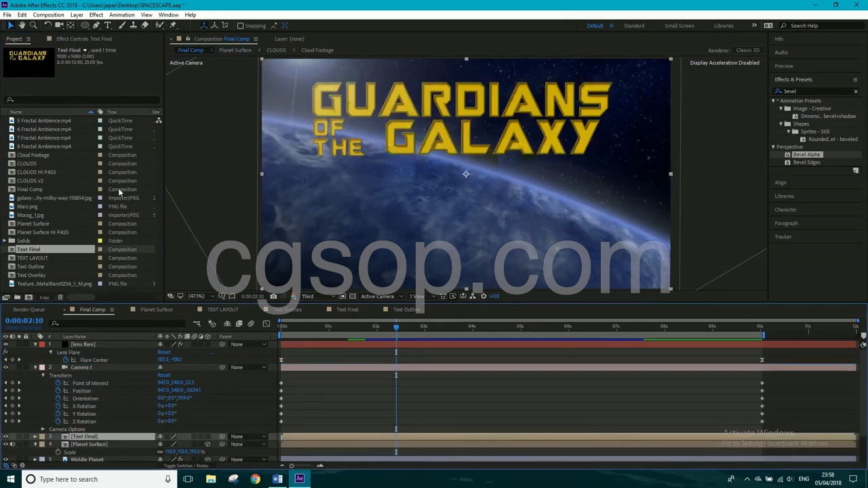Open the Libraries workspace
The image size is (868, 488).
(724, 26)
